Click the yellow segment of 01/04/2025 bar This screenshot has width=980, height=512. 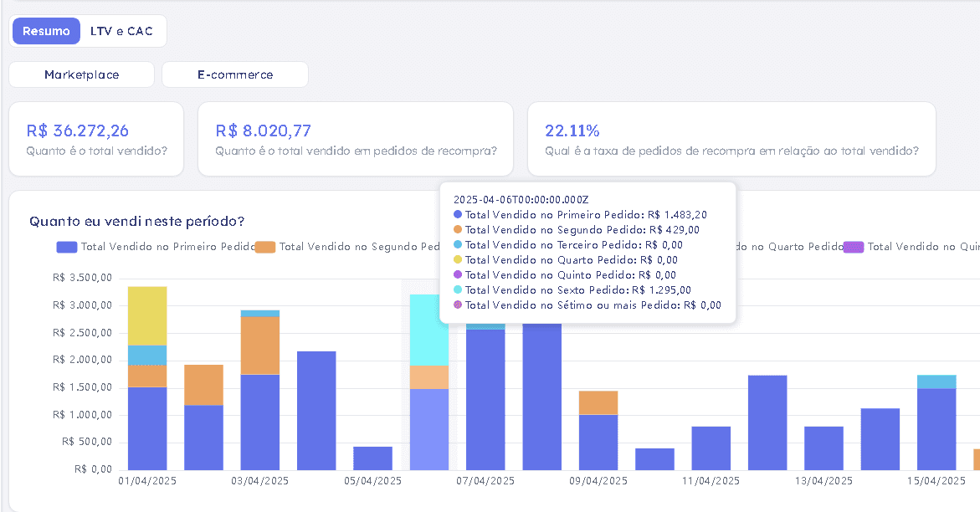(147, 315)
